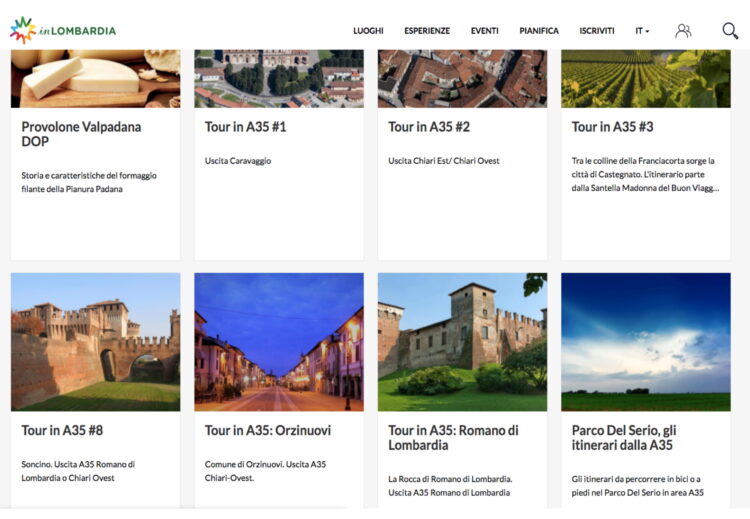Open the ESPERIENZE menu
This screenshot has width=750, height=519.
coord(427,31)
